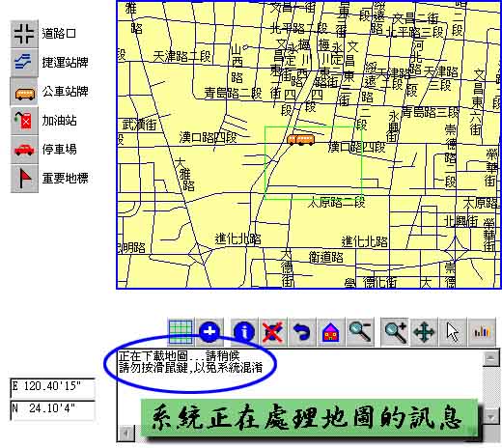Select the 道路口 intersection icon
This screenshot has height=448, width=502.
click(24, 34)
